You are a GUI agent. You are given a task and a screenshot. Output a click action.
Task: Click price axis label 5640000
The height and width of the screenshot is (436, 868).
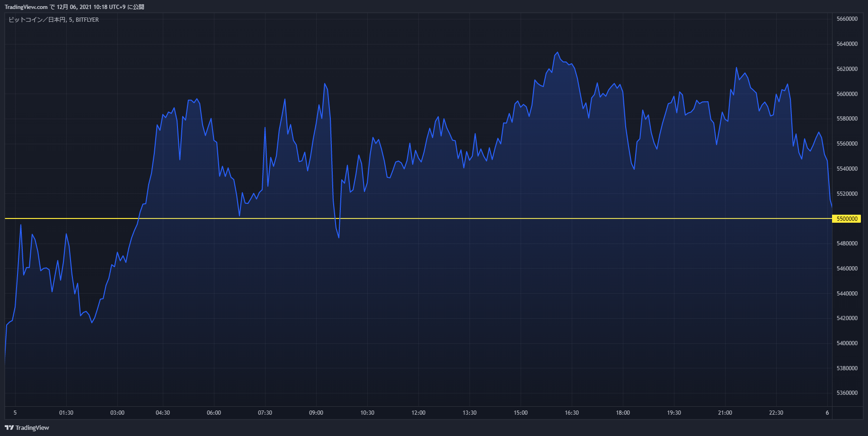847,44
